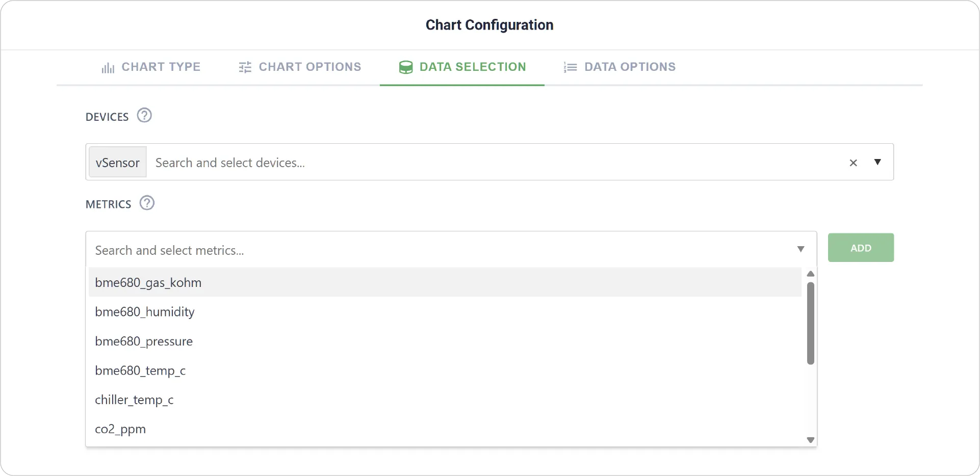
Task: Click the Metrics help question icon
Action: pos(147,203)
